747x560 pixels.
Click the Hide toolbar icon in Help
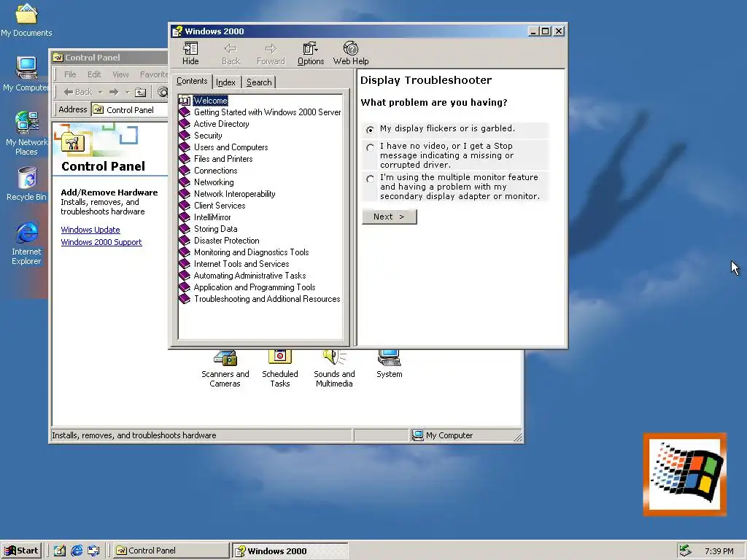[x=190, y=49]
